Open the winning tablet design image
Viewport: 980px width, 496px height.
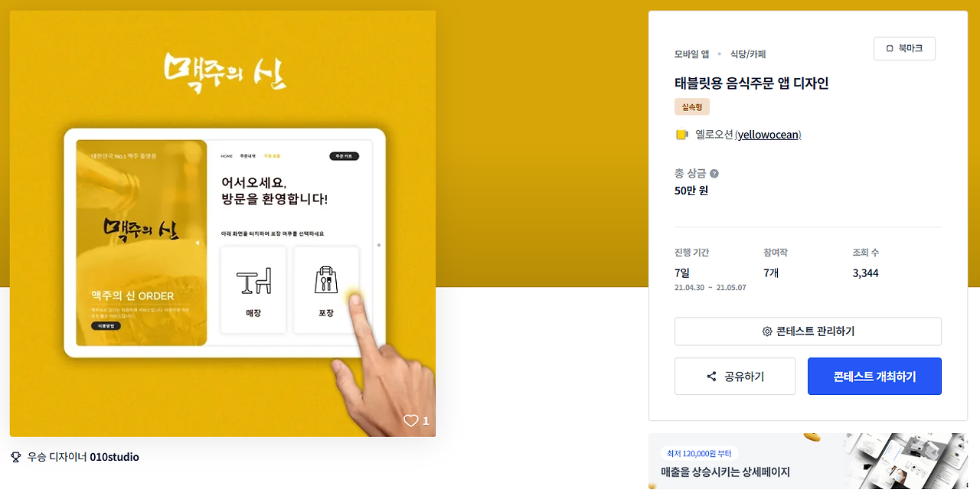click(223, 224)
